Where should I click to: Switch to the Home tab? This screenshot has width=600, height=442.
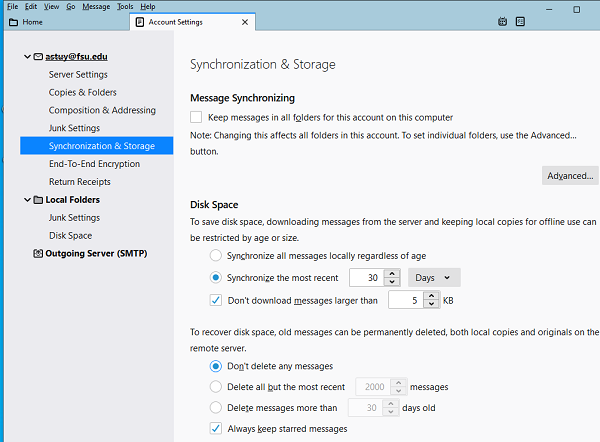tap(67, 22)
